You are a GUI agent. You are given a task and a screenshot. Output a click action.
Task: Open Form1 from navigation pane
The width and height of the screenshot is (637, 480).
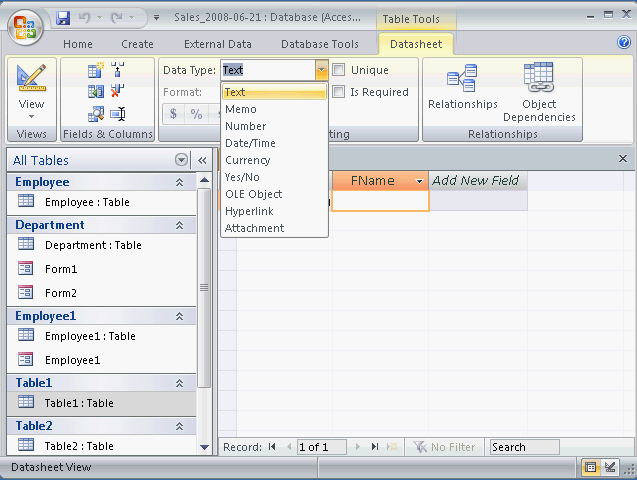coord(61,269)
